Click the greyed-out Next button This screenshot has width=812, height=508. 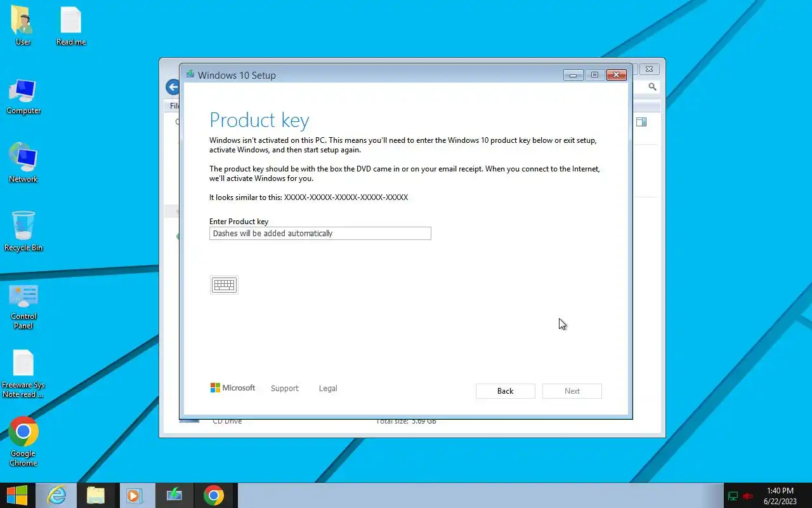tap(572, 391)
